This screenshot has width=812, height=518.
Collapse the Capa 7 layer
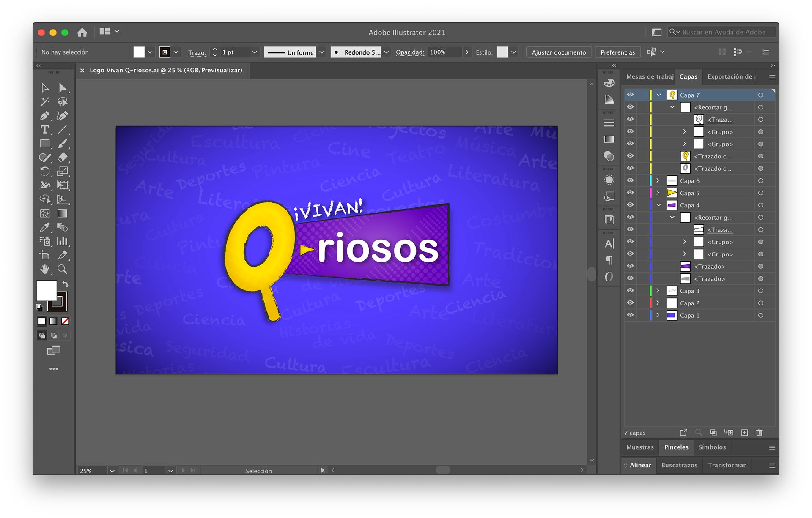[658, 95]
